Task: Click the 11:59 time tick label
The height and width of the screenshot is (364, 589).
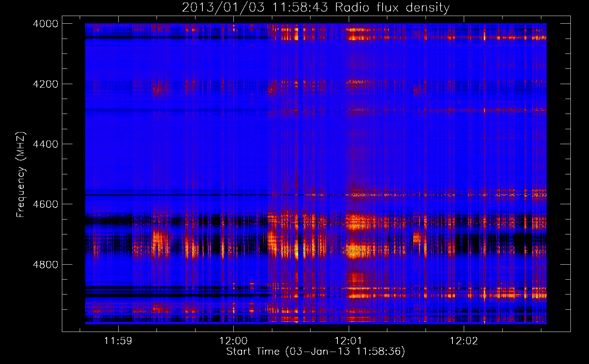Action: (118, 341)
